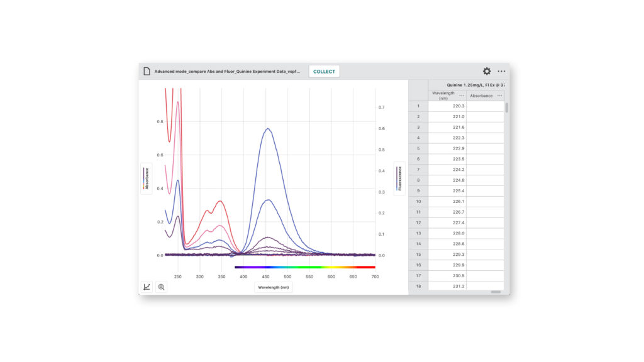Click the rainbow wavelength spectrum bar
644x362 pixels.
pos(304,268)
